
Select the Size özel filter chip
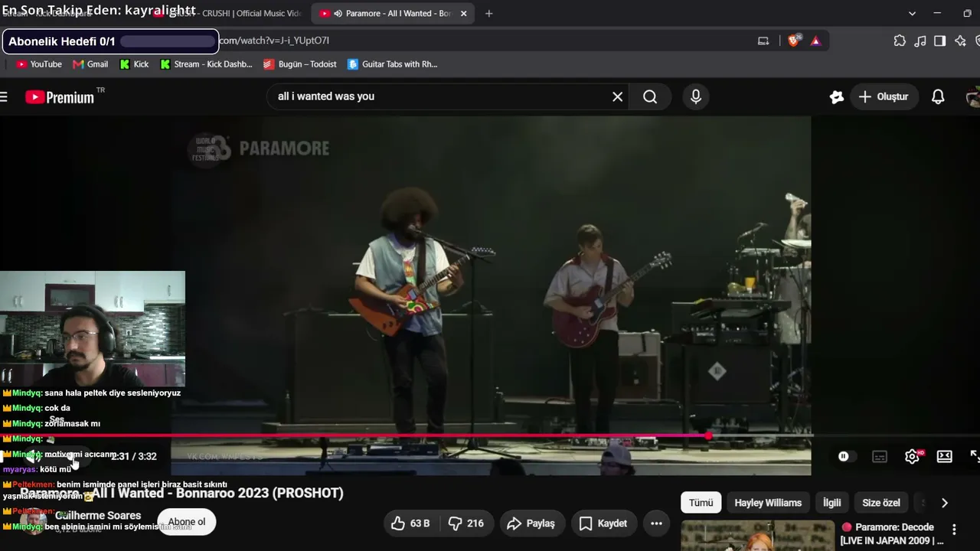(881, 503)
